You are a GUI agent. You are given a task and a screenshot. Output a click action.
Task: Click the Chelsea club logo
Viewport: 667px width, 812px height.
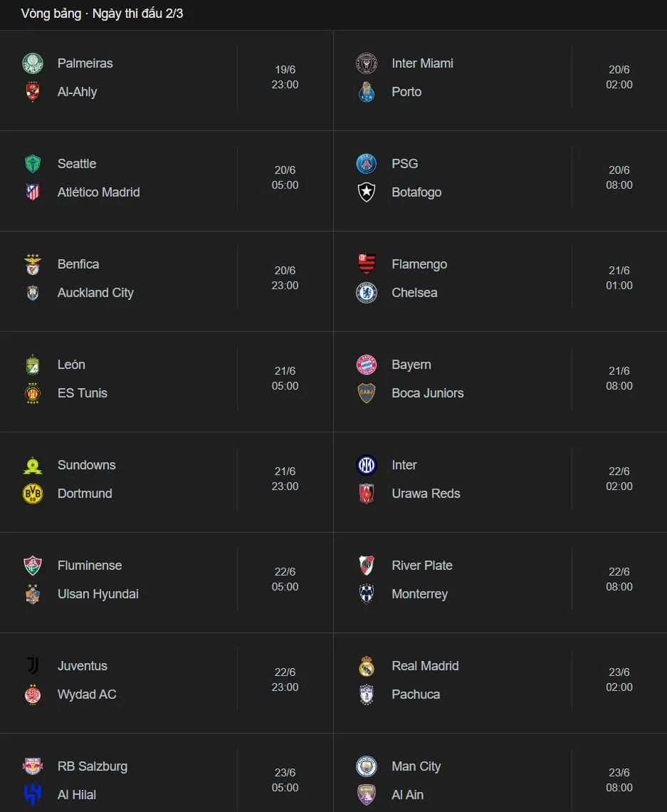click(x=367, y=293)
